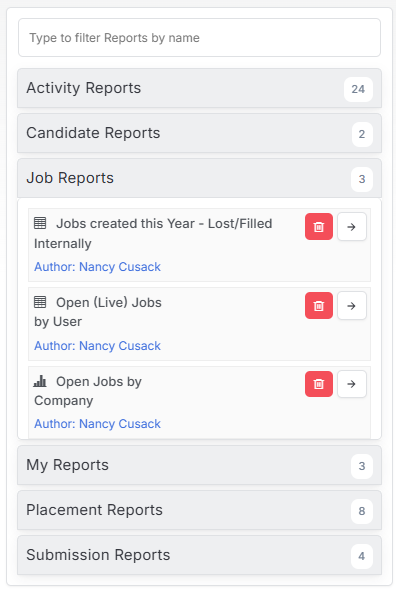Open the Placement Reports group
Screen dimensions: 396x592
pos(199,510)
